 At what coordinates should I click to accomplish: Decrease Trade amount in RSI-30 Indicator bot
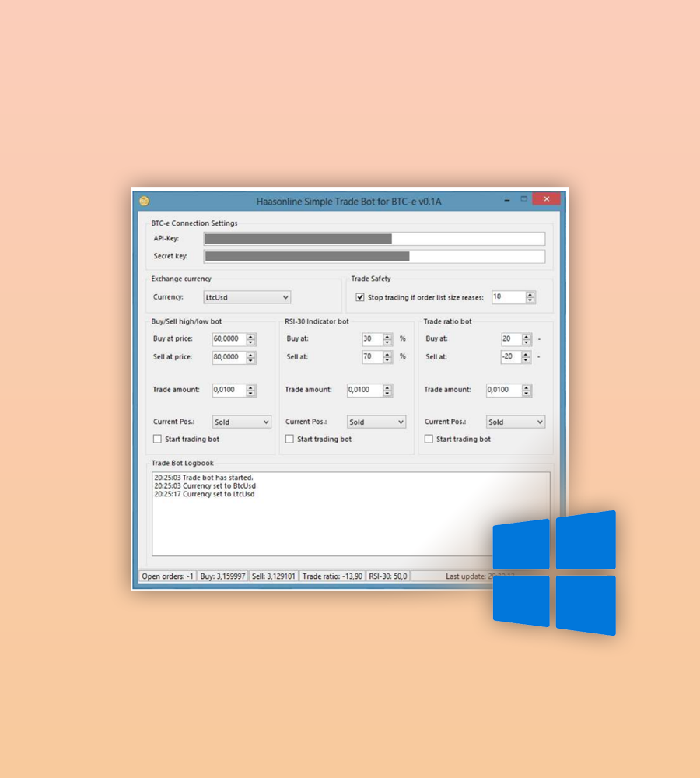(x=387, y=394)
